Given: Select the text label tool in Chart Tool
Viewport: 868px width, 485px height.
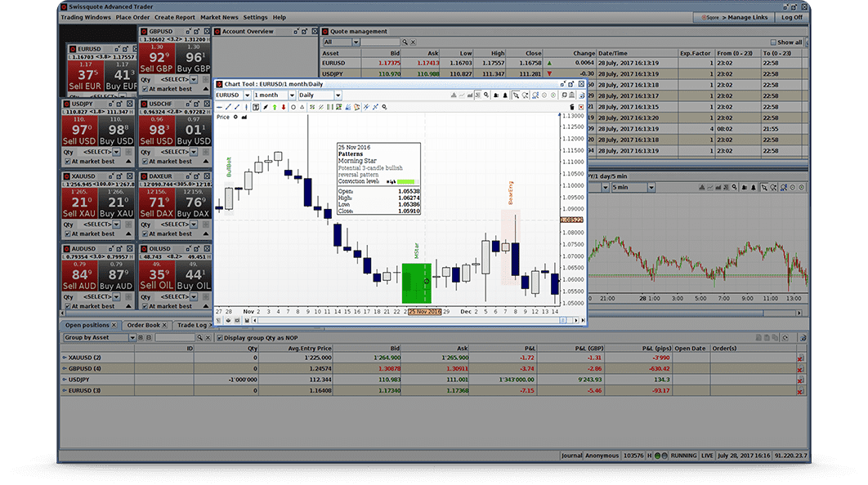Looking at the screenshot, I should tap(256, 107).
